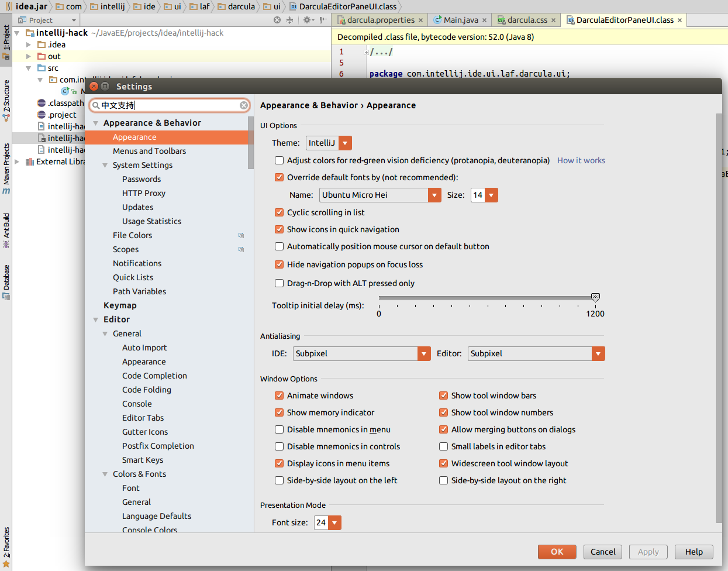The height and width of the screenshot is (571, 728).
Task: Click the scroll from source target icon
Action: click(x=277, y=20)
